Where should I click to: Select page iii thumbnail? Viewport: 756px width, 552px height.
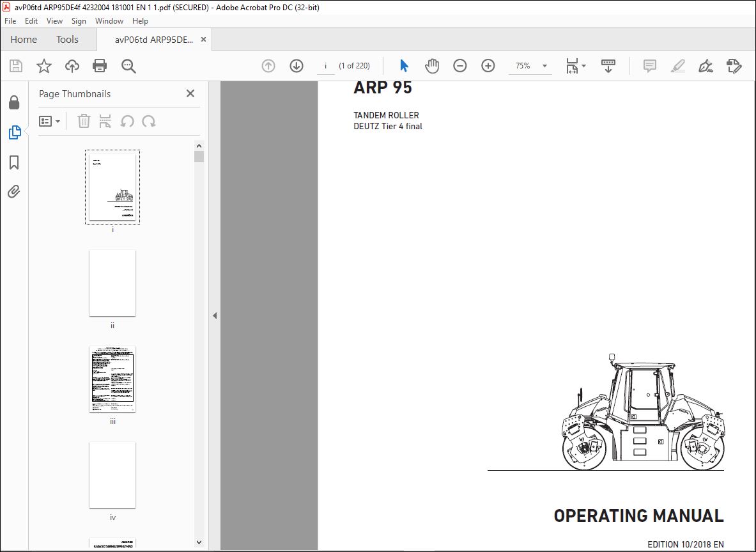pyautogui.click(x=112, y=379)
